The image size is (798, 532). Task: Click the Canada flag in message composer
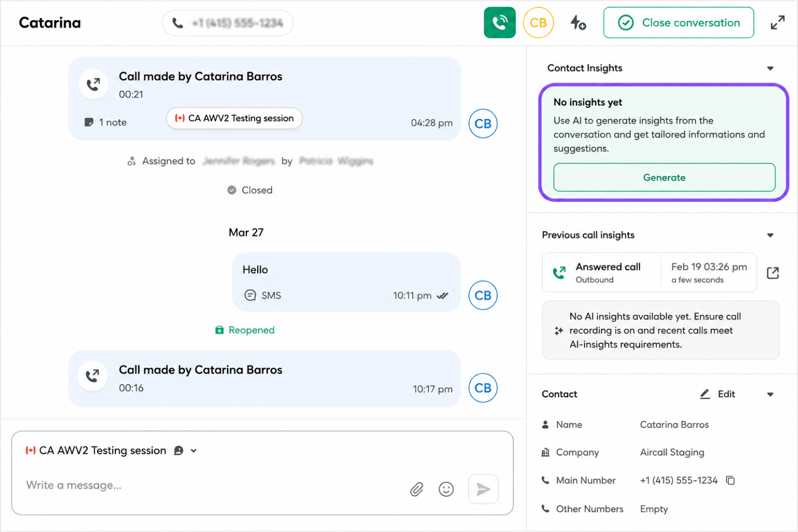[x=31, y=451]
